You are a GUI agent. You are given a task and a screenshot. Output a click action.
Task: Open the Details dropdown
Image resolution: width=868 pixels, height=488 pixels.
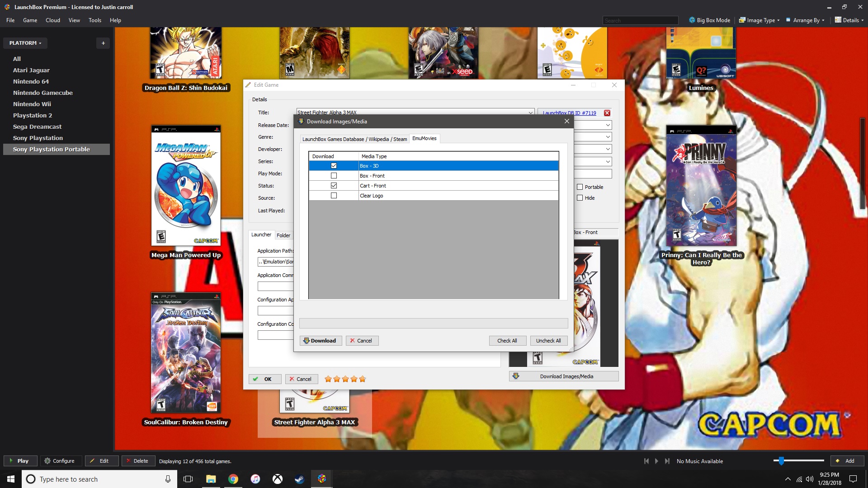point(849,20)
